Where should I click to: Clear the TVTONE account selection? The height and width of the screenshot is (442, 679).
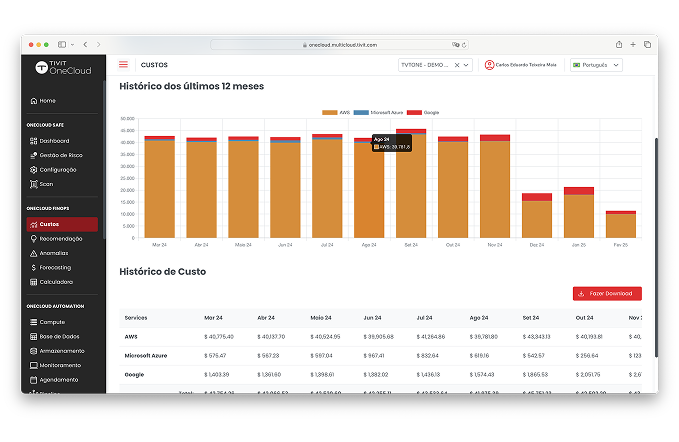(x=456, y=65)
